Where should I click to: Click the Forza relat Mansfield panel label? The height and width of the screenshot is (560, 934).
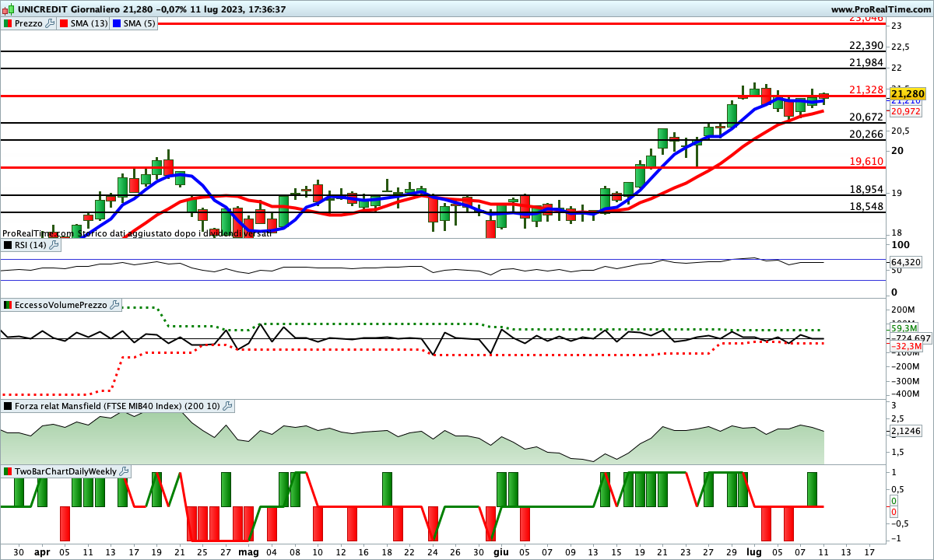pos(118,406)
